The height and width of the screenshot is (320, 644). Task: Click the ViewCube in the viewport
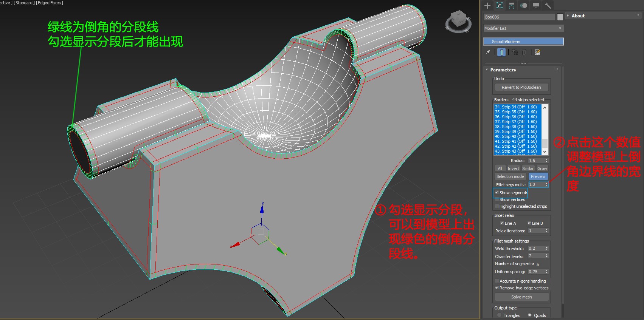[458, 21]
